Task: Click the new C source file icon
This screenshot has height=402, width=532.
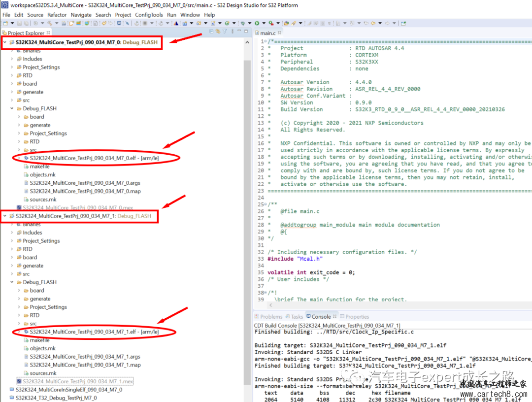Action: (x=213, y=24)
